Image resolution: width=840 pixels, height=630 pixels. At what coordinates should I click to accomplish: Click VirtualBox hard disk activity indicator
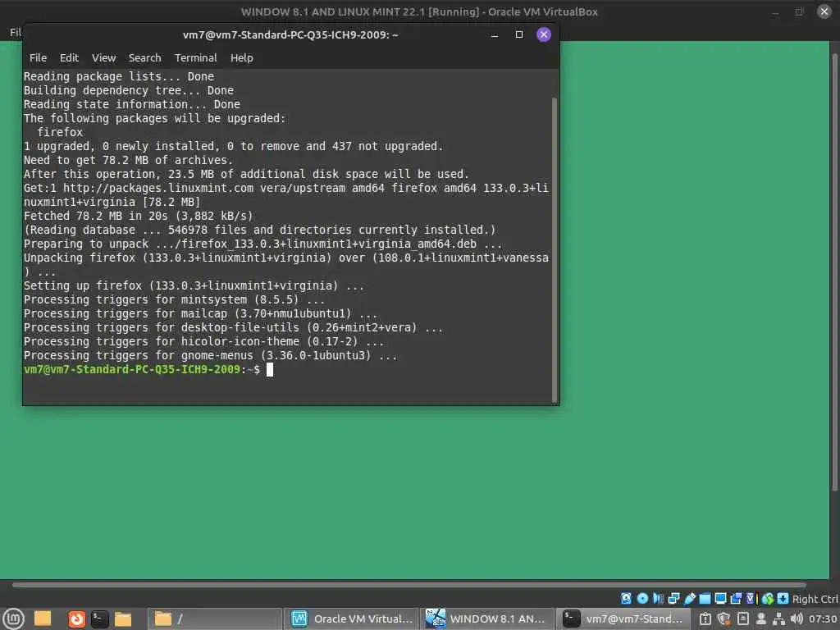pyautogui.click(x=626, y=598)
